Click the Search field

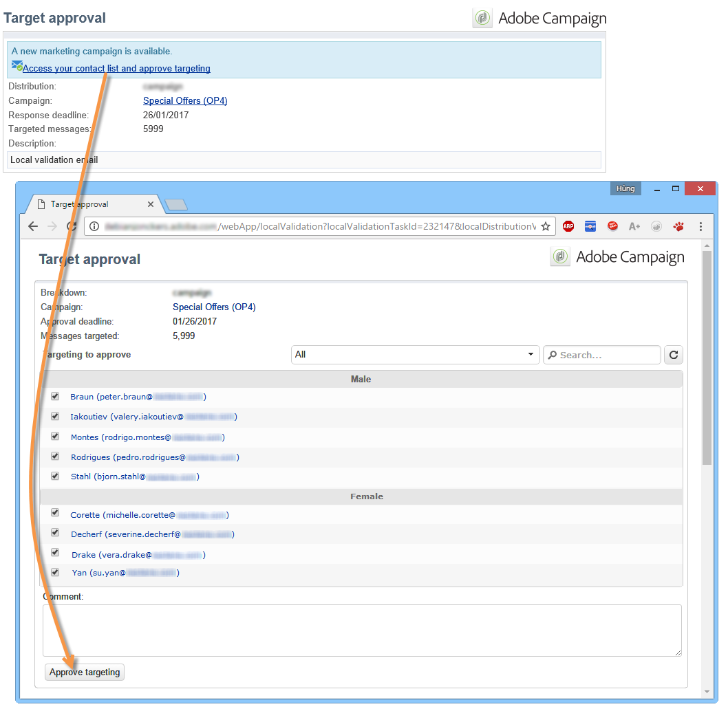point(601,355)
